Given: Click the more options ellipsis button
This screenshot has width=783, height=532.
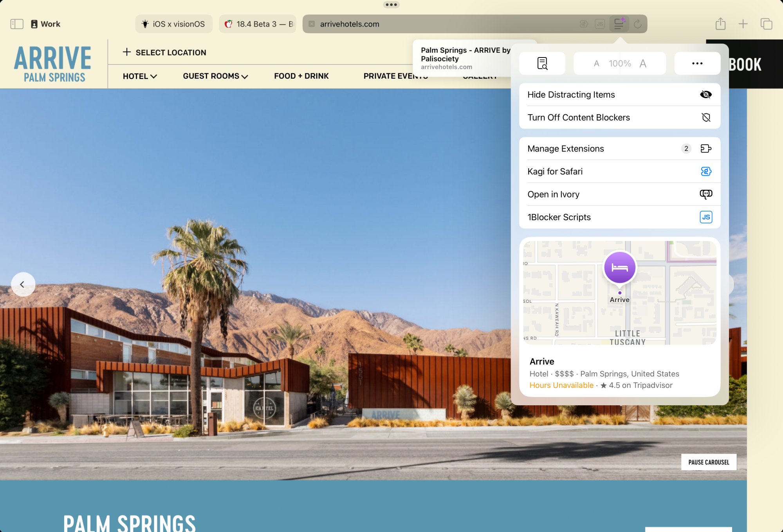Looking at the screenshot, I should tap(697, 63).
